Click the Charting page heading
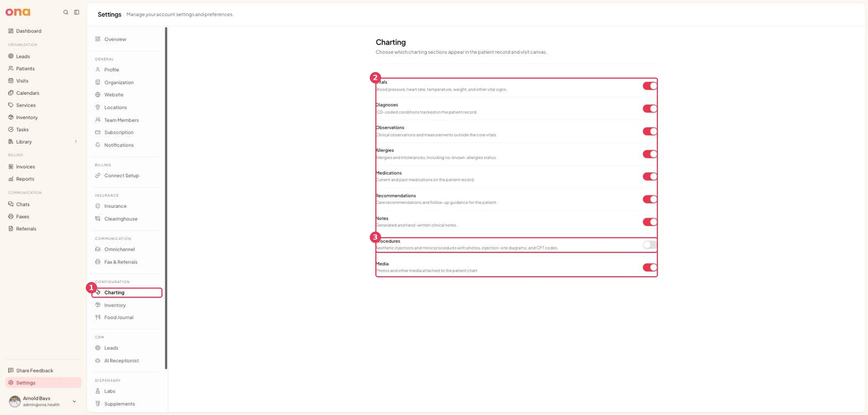This screenshot has height=415, width=868. click(391, 42)
